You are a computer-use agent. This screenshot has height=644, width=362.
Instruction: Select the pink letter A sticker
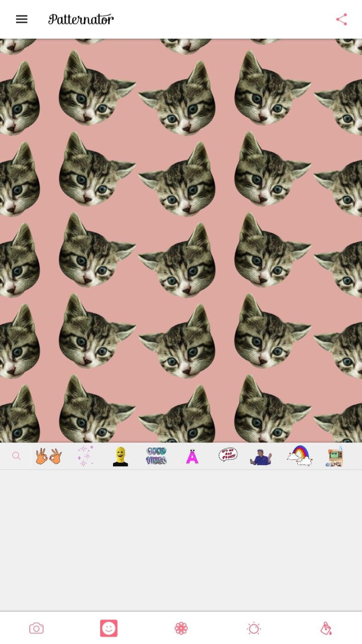click(x=192, y=456)
